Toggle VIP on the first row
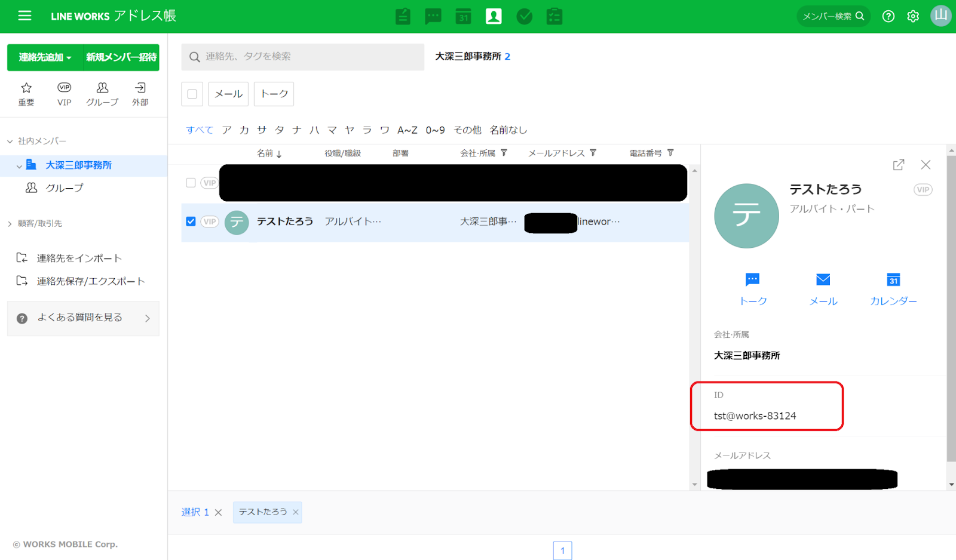956x560 pixels. pyautogui.click(x=209, y=183)
